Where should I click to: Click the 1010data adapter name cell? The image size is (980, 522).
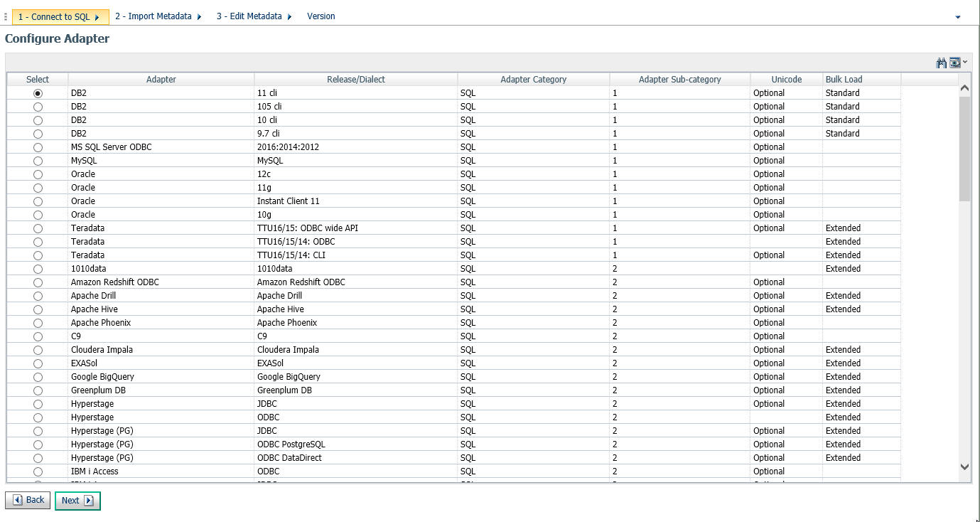coord(161,269)
